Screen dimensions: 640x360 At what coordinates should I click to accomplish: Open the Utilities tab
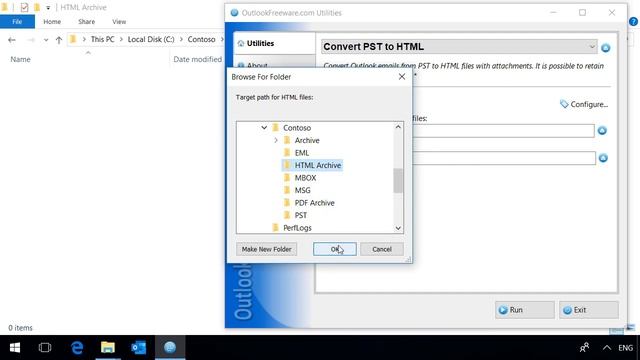pyautogui.click(x=274, y=43)
